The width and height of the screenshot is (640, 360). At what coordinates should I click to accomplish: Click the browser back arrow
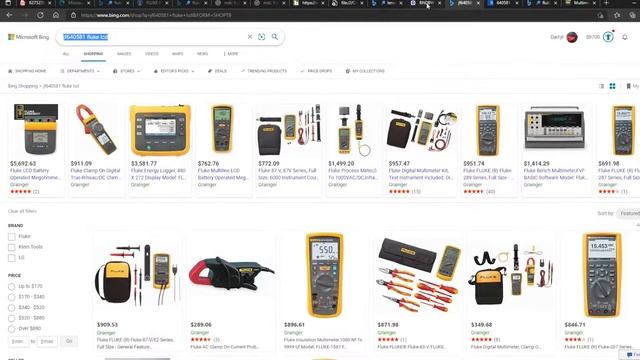(9, 15)
